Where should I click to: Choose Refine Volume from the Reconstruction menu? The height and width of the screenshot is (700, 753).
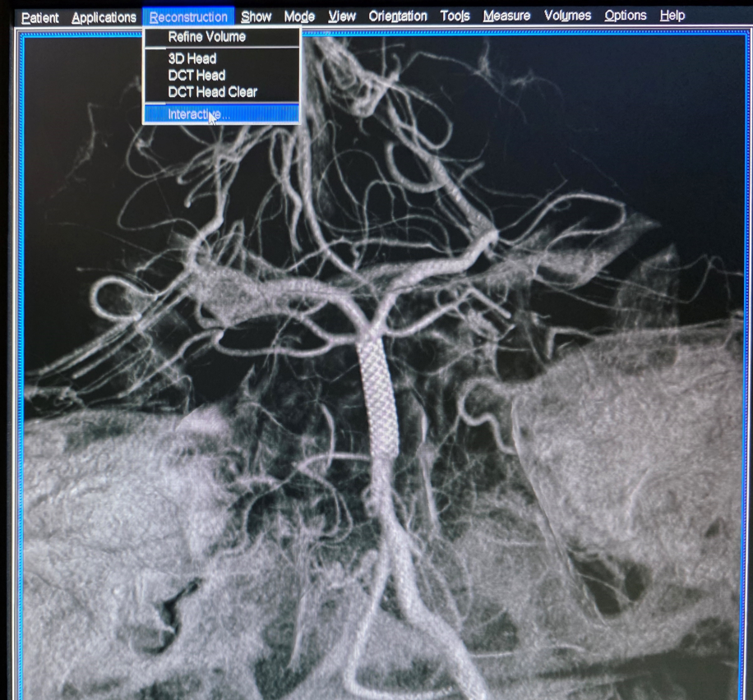[206, 37]
